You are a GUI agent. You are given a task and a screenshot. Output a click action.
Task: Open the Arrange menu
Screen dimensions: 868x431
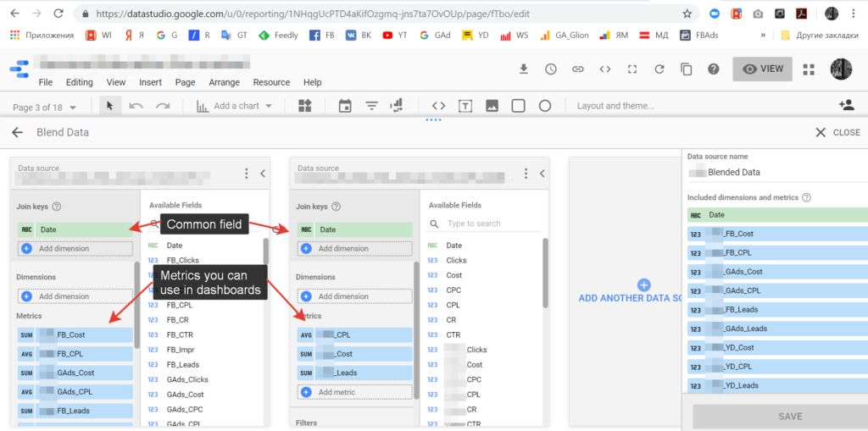pyautogui.click(x=224, y=82)
